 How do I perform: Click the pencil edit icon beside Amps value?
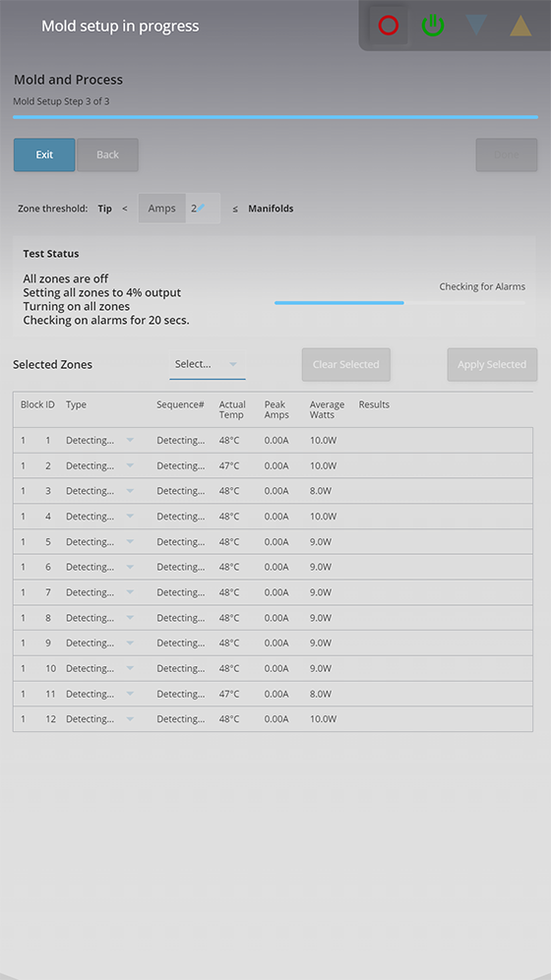click(x=201, y=208)
